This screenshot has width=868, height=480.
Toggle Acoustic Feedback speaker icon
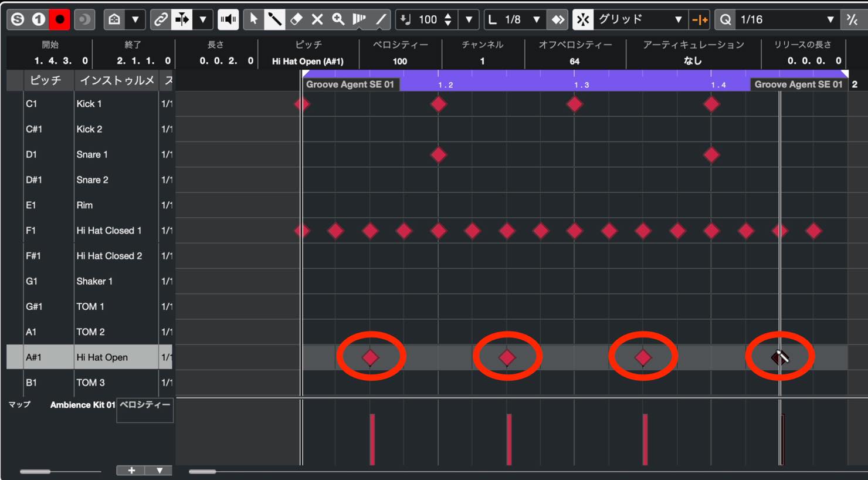228,19
